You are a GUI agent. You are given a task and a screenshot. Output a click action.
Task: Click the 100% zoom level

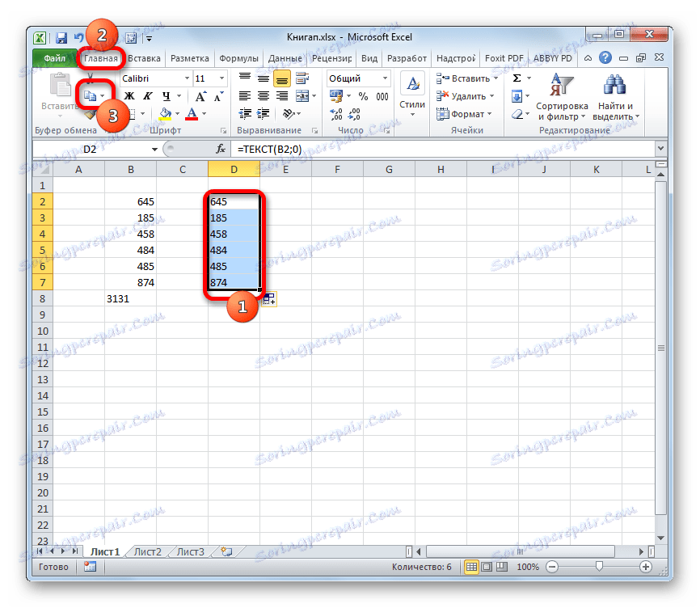coord(528,567)
